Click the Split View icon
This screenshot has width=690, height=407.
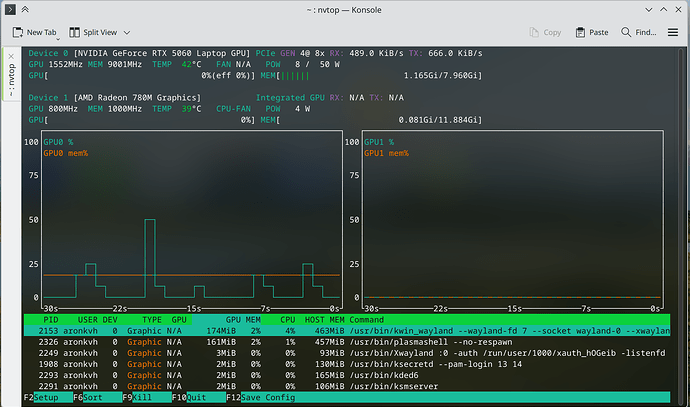74,32
